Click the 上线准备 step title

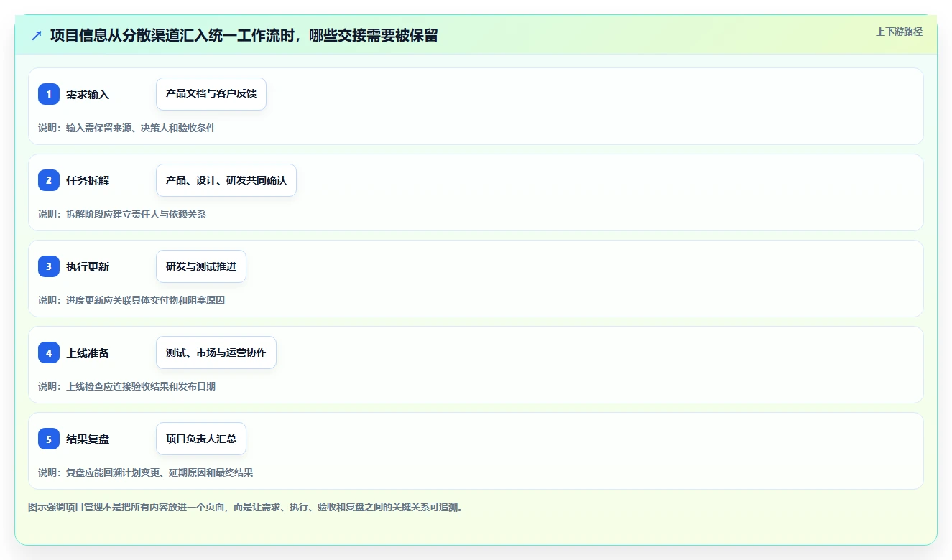click(88, 353)
